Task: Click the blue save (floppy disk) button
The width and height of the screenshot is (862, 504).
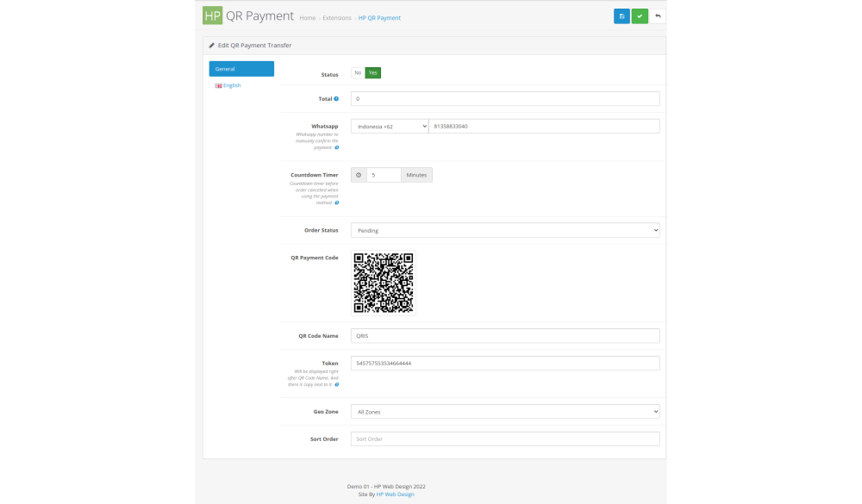Action: [622, 16]
